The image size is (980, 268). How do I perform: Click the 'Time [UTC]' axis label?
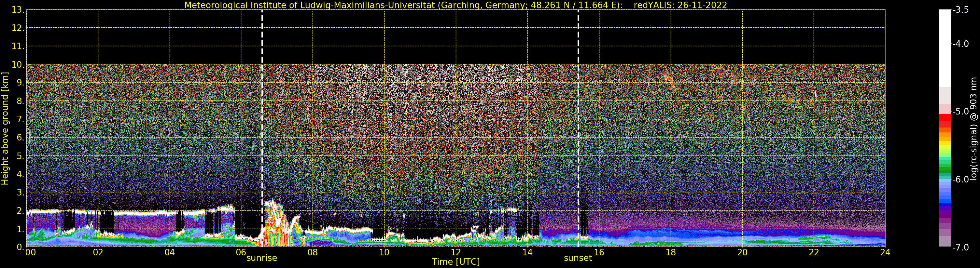coord(456,262)
